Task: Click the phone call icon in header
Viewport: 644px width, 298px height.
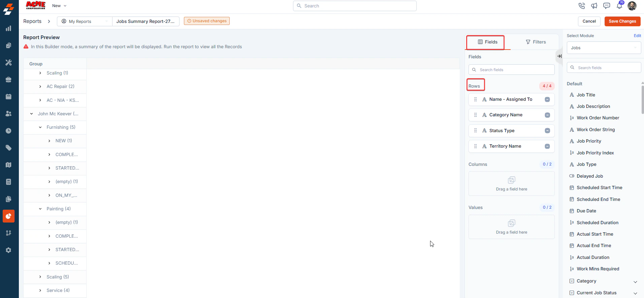Action: coord(582,6)
